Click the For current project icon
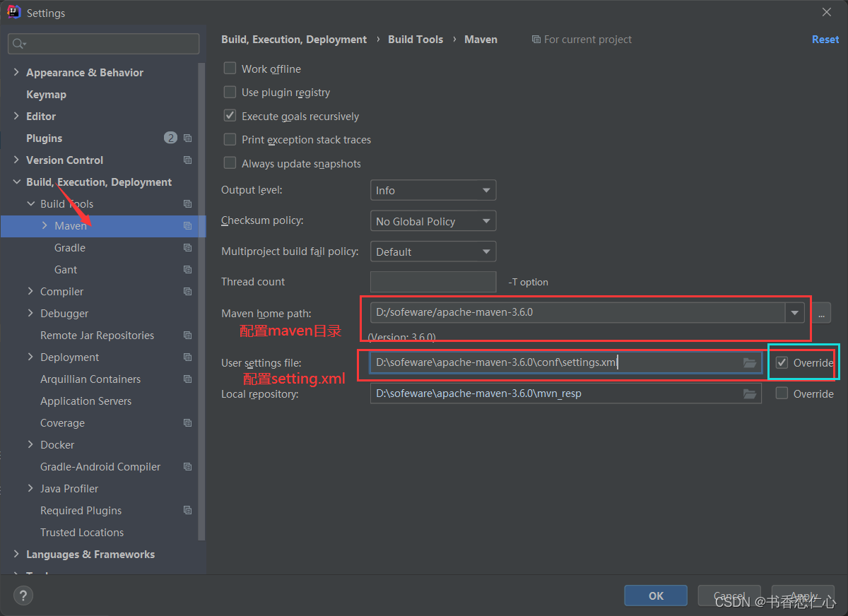Image resolution: width=848 pixels, height=616 pixels. (536, 40)
